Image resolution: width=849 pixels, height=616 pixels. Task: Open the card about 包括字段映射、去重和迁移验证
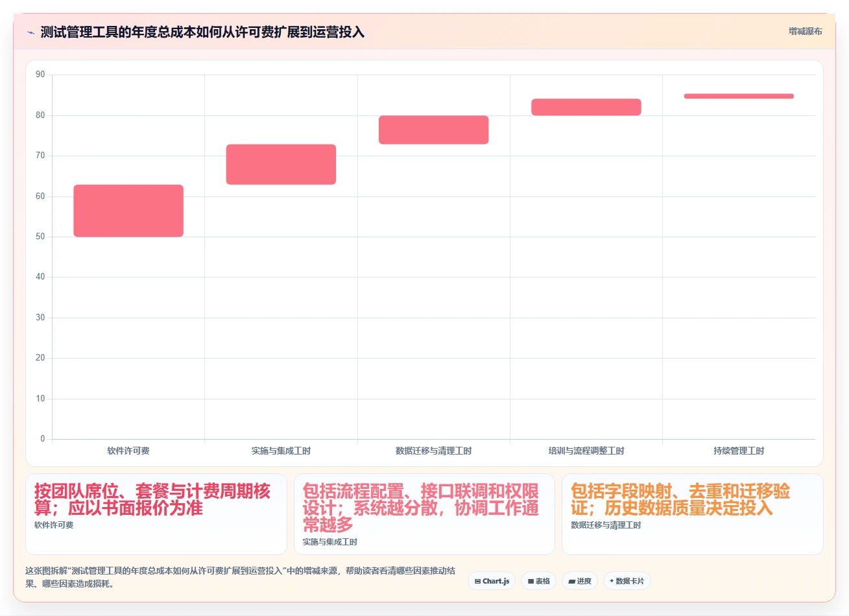(693, 514)
